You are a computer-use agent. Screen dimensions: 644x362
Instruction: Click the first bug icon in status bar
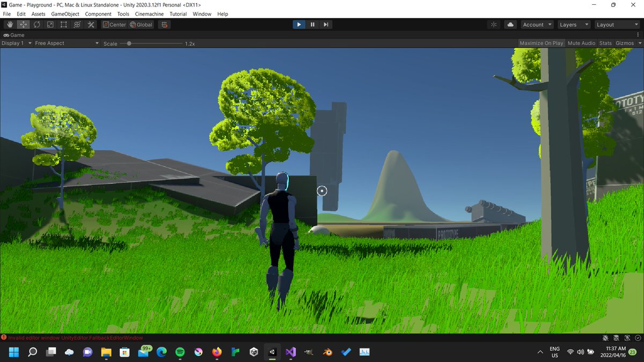coord(605,338)
